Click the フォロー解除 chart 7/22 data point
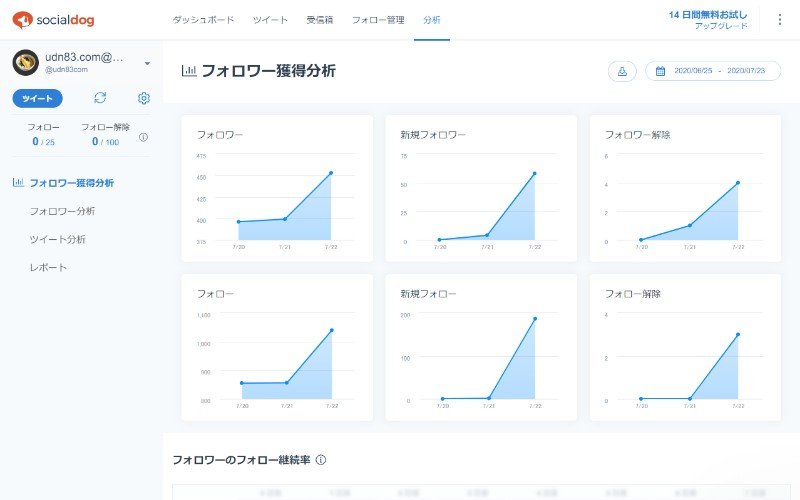Screen dimensions: 800x500 pos(738,335)
